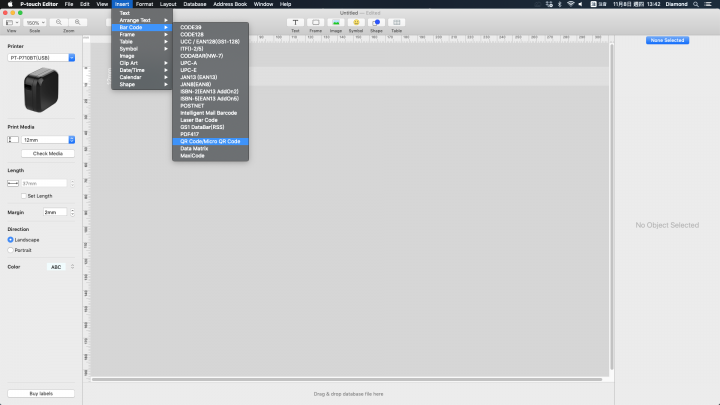Click the Frame tool icon in toolbar
The image size is (720, 405).
315,22
